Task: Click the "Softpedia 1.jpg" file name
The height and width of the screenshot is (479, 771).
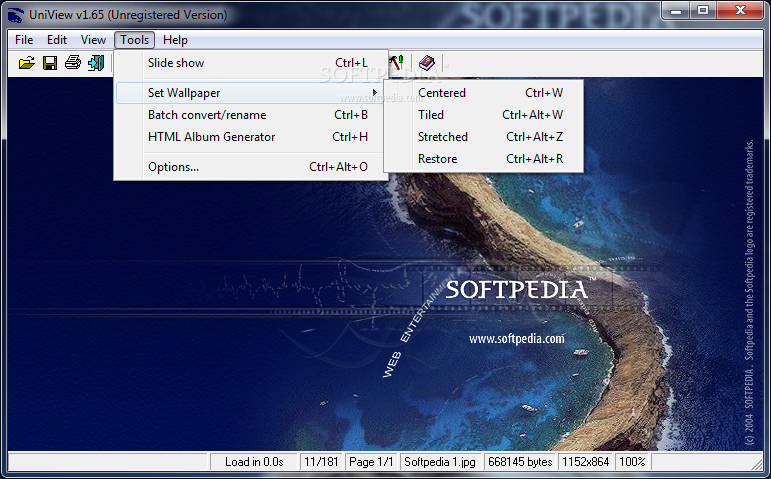Action: [440, 462]
